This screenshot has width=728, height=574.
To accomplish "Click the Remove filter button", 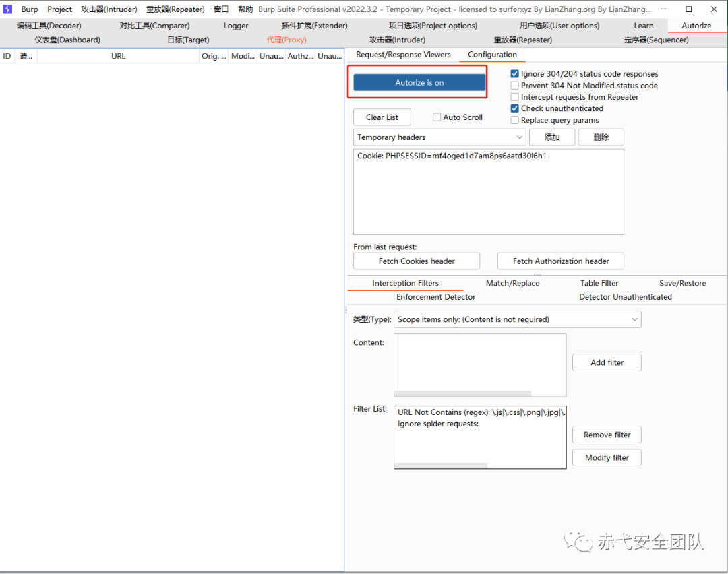I will click(x=607, y=435).
